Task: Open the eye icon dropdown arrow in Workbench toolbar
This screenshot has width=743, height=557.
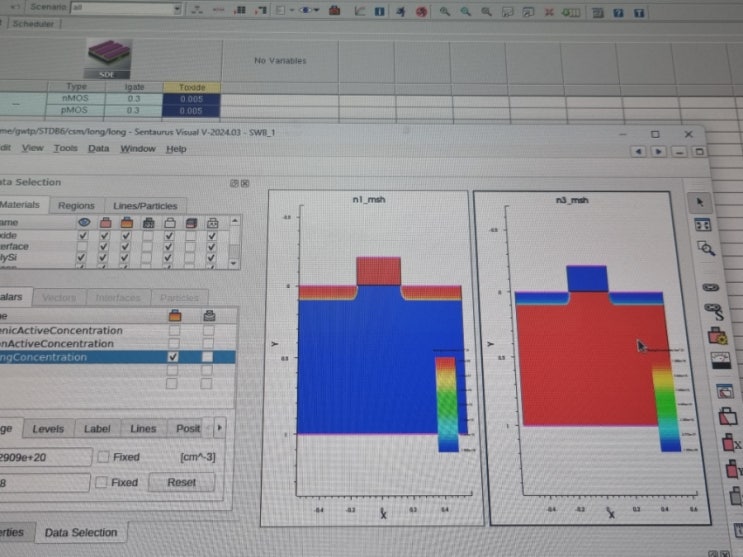Action: (x=316, y=10)
